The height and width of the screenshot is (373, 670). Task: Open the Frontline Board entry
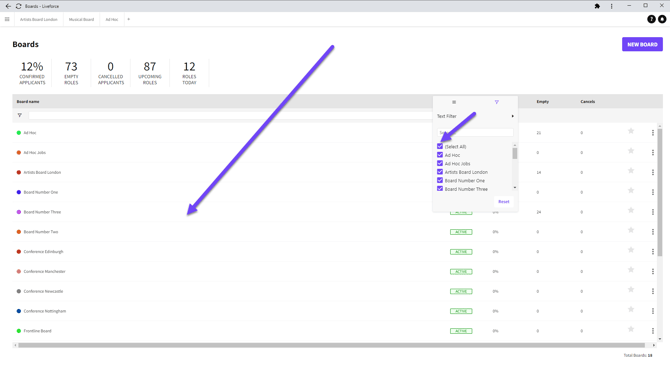coord(37,331)
